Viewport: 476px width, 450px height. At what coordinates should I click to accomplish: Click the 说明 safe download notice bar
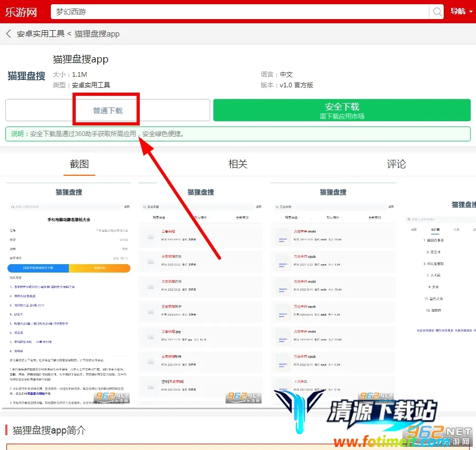click(x=238, y=134)
